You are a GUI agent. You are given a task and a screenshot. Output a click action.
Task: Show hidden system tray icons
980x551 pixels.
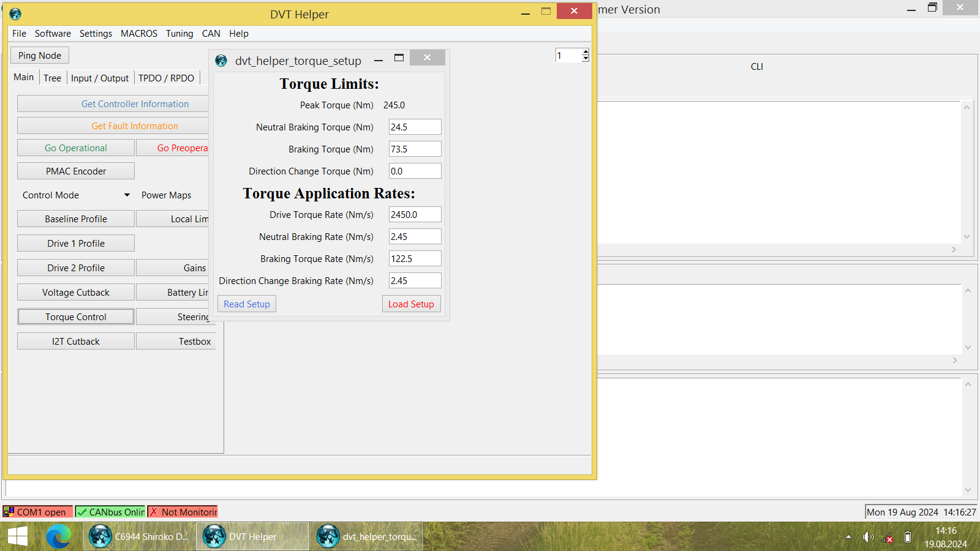coord(848,537)
